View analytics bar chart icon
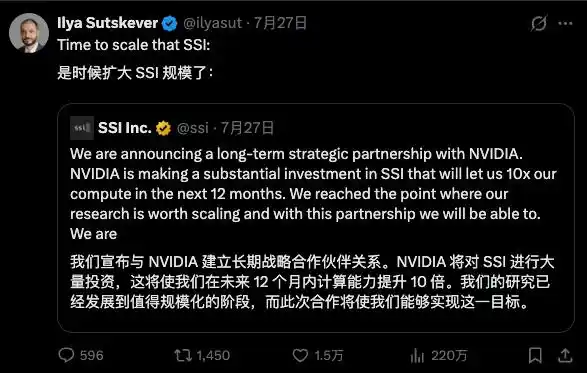Screen dimensions: 587x373 pyautogui.click(x=417, y=355)
